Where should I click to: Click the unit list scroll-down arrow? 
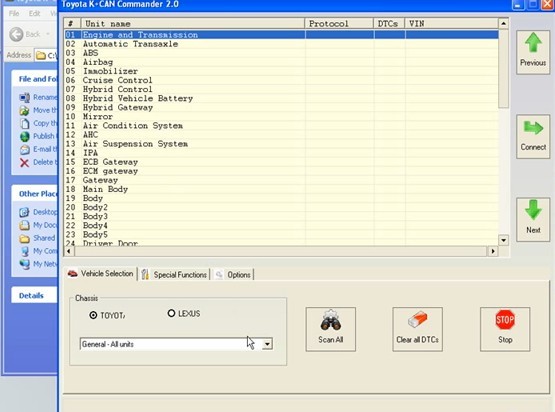click(503, 240)
